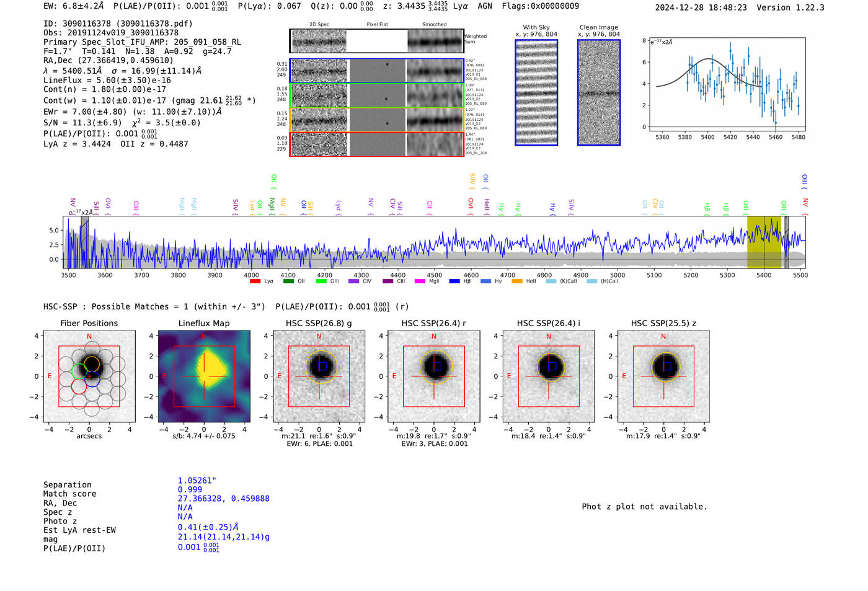Click the EW: 6.8±4.2Å header value

point(73,6)
